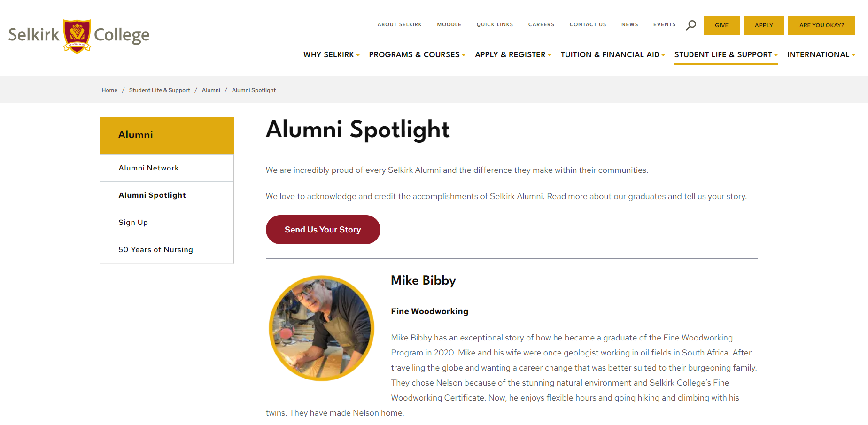Go to Home via breadcrumb link
868x425 pixels.
tap(109, 90)
